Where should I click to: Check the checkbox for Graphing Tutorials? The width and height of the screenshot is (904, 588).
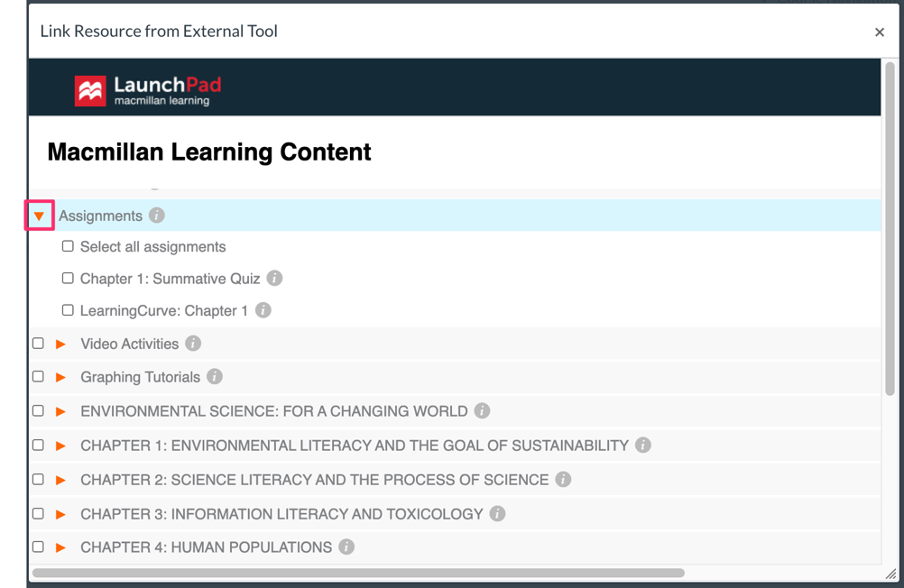37,376
